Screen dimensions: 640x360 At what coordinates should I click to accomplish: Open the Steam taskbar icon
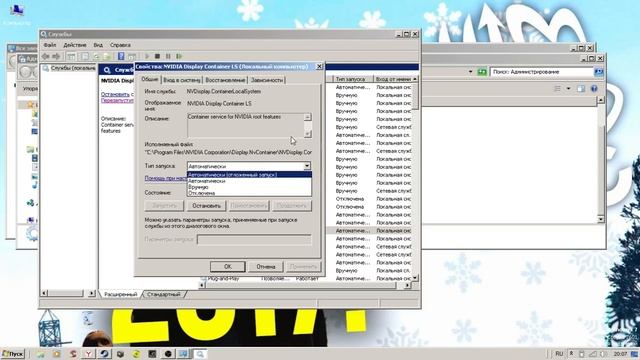104,354
